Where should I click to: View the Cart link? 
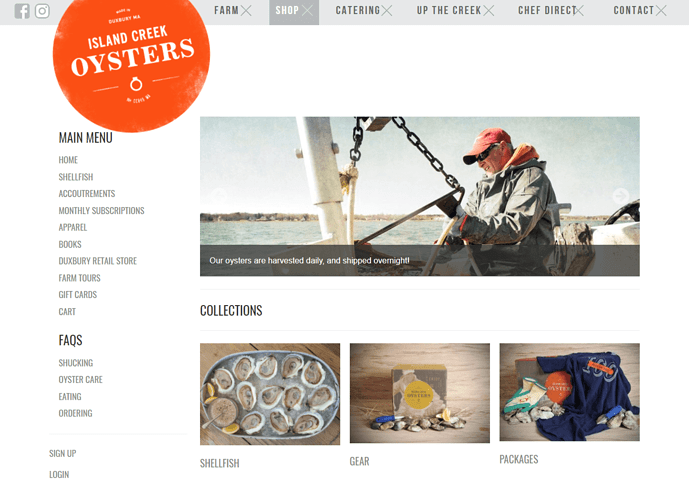(x=67, y=312)
